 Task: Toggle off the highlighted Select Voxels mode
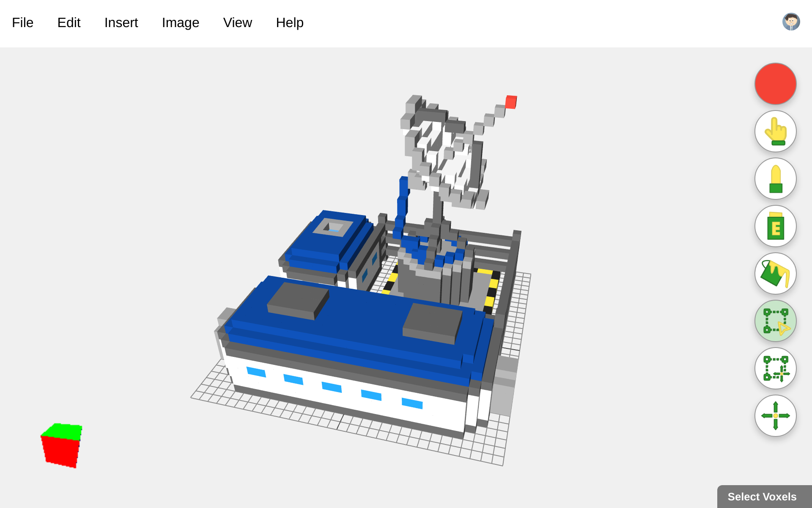point(775,321)
